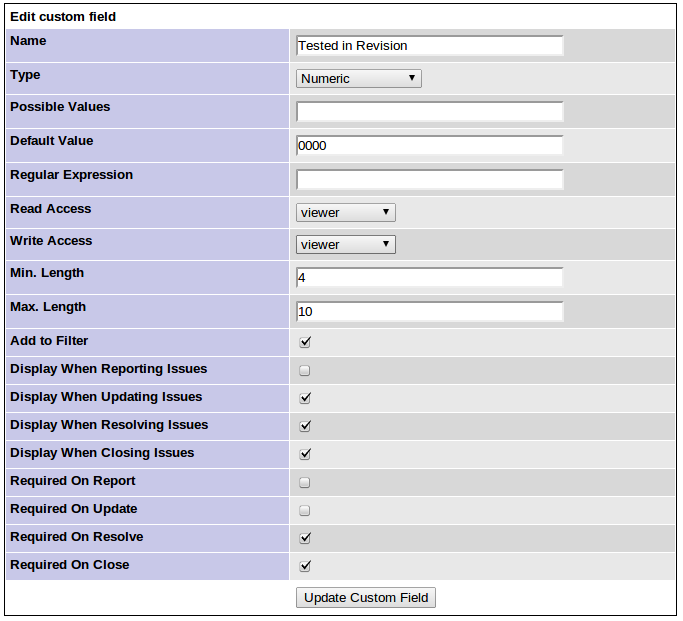The height and width of the screenshot is (621, 683).
Task: Open the Write Access dropdown
Action: [346, 245]
